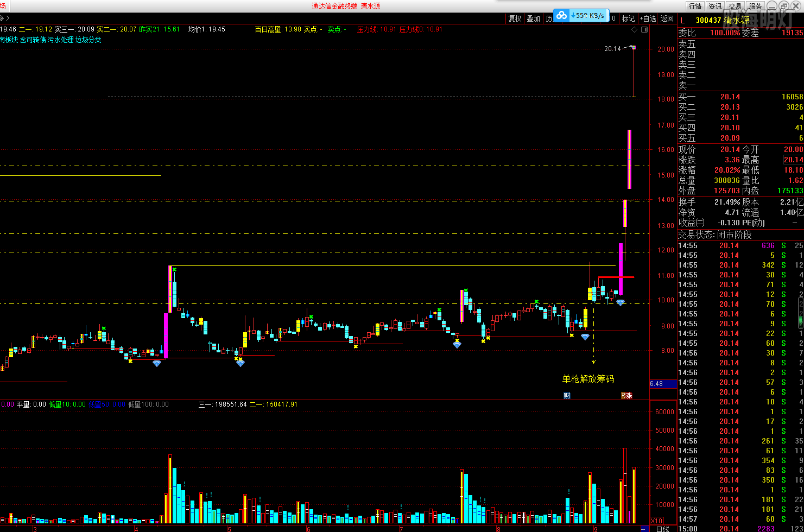Click the 百日高里: 13.98 indicator label
The width and height of the screenshot is (804, 532).
278,29
